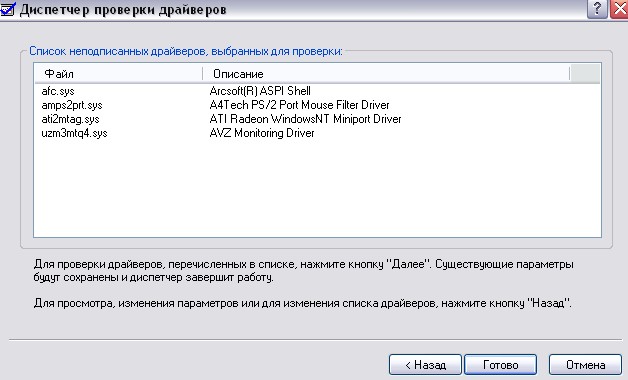Viewport: 628px width, 380px height.
Task: Sort by the "Описание" column header
Action: (386, 74)
